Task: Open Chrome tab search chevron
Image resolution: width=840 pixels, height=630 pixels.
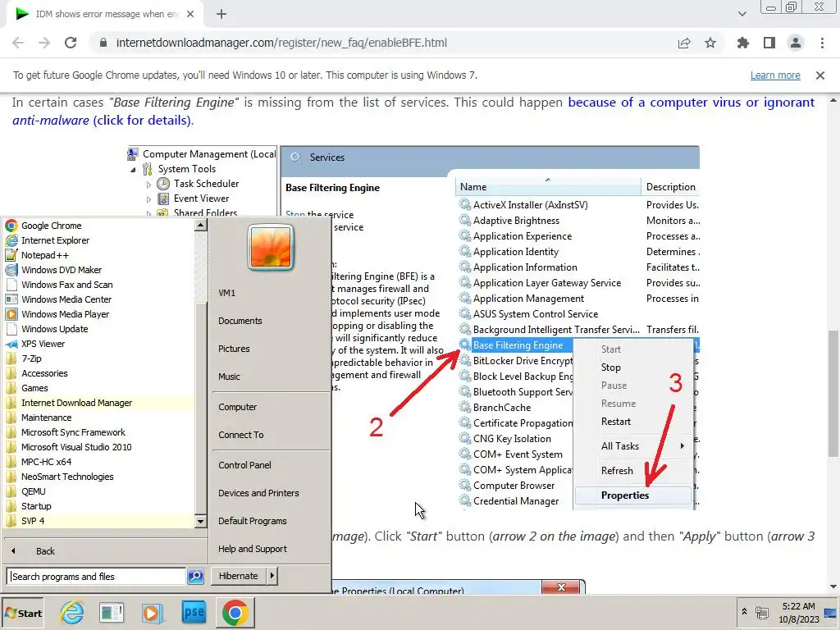Action: pyautogui.click(x=742, y=14)
